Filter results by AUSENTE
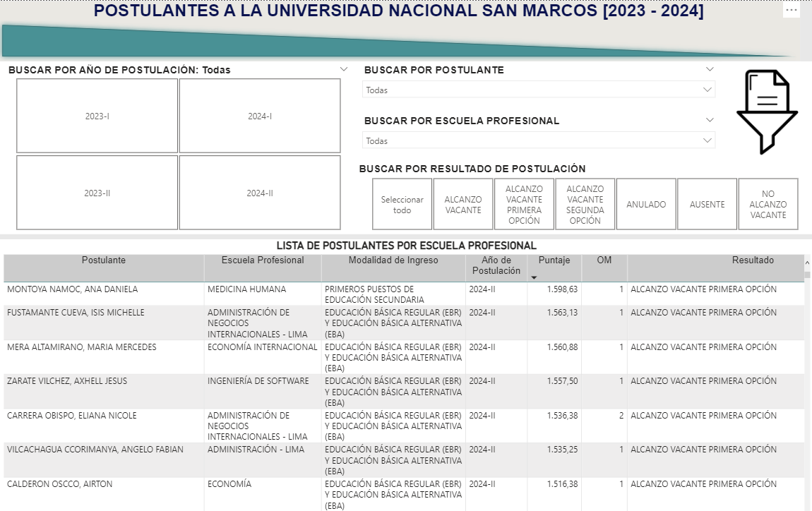The width and height of the screenshot is (812, 511). click(x=707, y=205)
